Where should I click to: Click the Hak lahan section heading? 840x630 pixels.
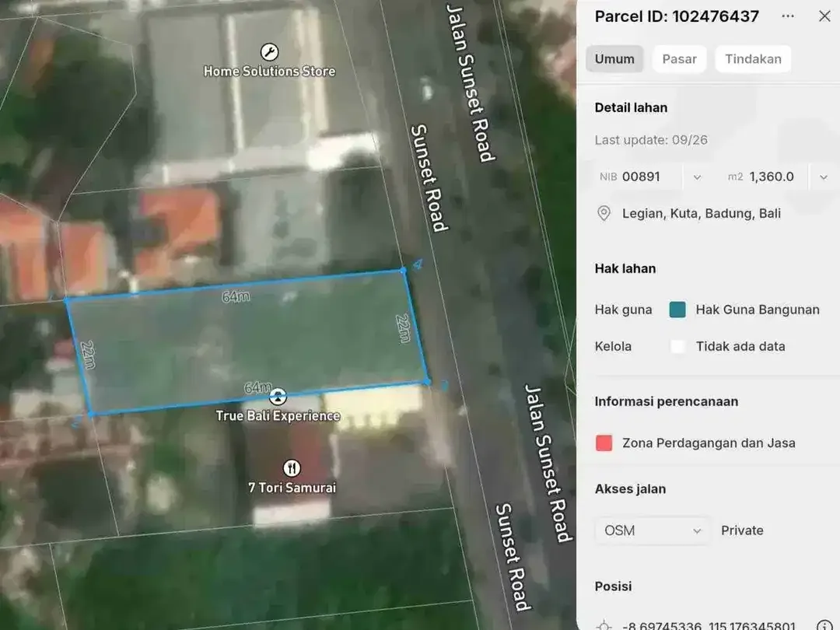(625, 268)
